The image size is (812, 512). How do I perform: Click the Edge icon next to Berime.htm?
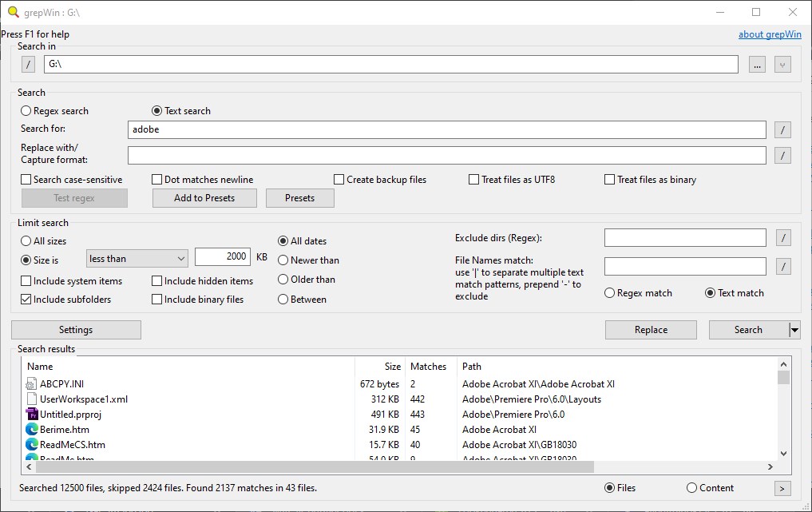pyautogui.click(x=32, y=429)
